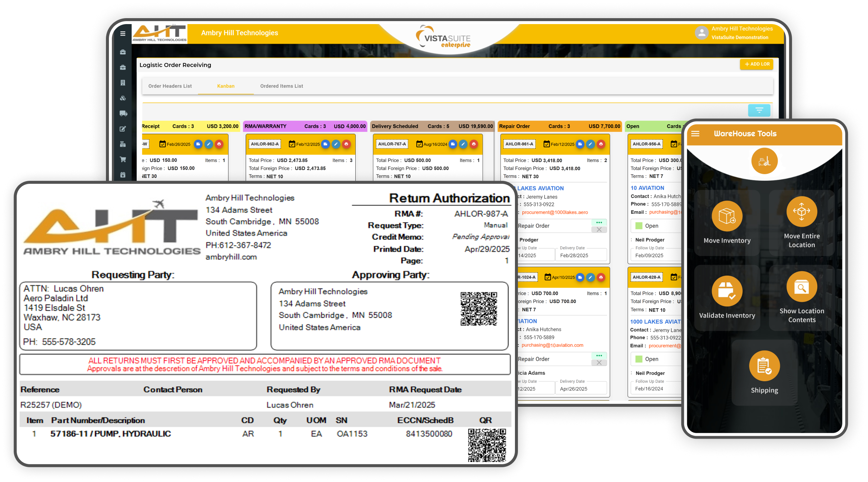Tap the Move Inventory icon
The image size is (868, 482).
727,216
